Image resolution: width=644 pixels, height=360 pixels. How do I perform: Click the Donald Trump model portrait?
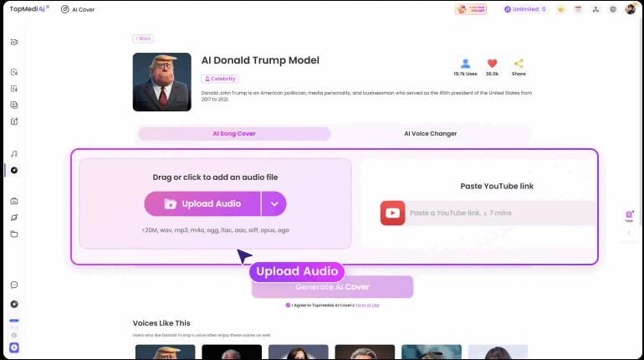pyautogui.click(x=161, y=82)
